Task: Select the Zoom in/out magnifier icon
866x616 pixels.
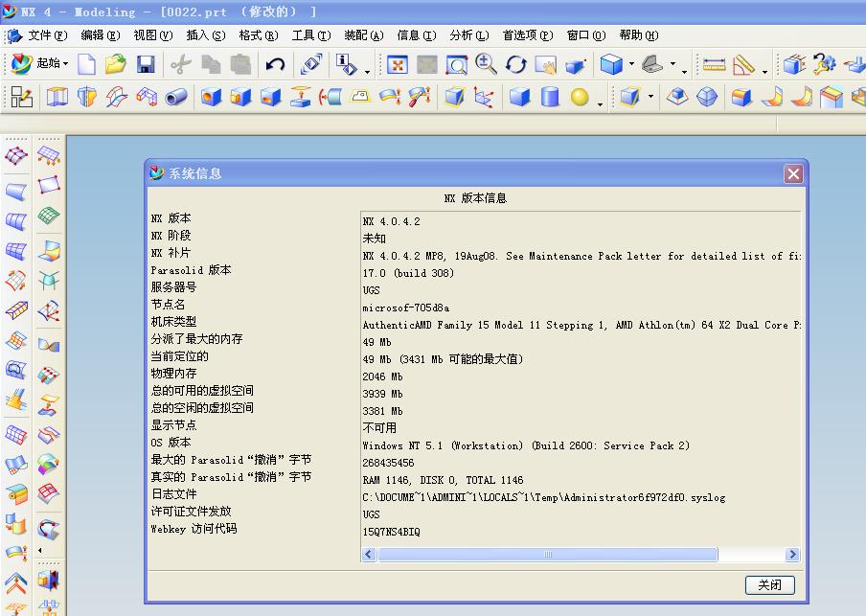Action: (x=486, y=64)
